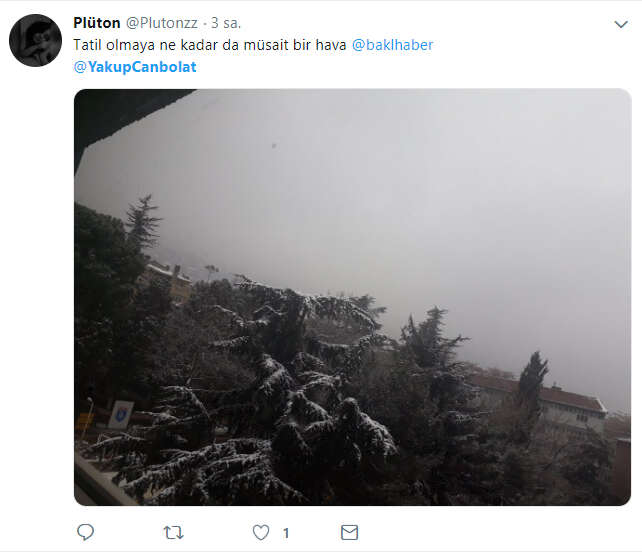
Task: Like the tweet with the heart icon
Action: point(261,533)
